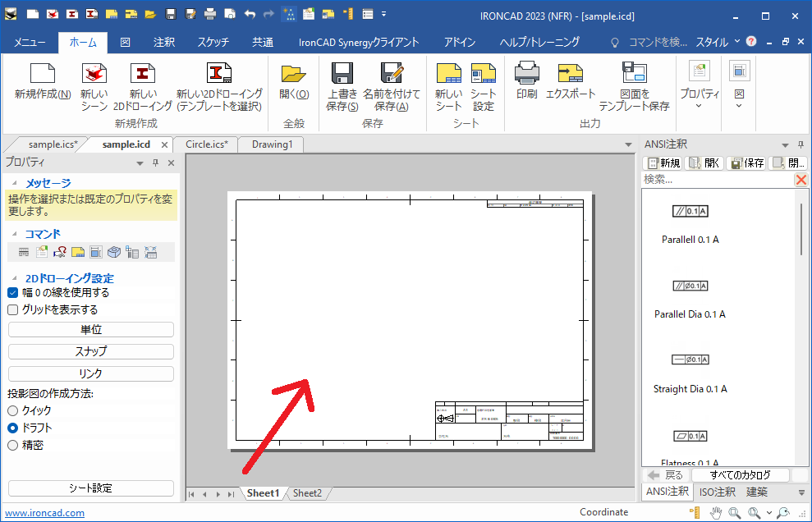Click the 検索 catalog search field

point(716,179)
